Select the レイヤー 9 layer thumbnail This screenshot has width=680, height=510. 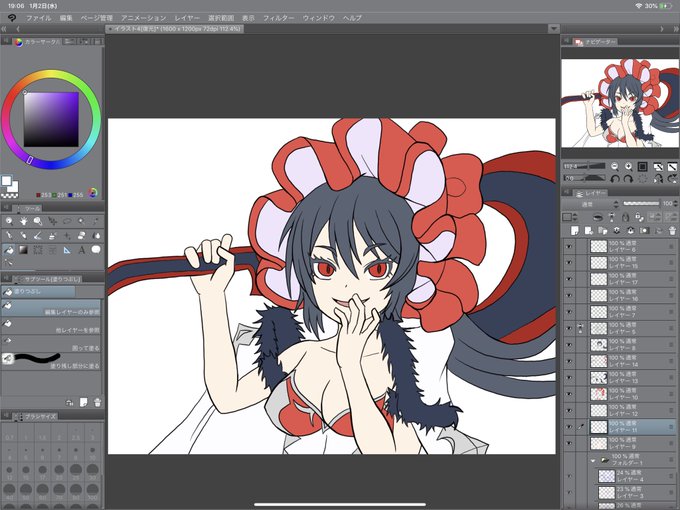(599, 444)
